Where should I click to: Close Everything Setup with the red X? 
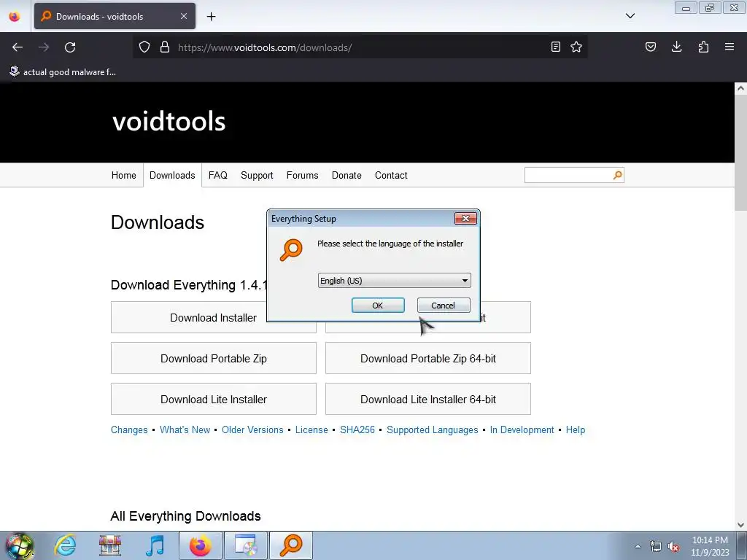pos(466,219)
